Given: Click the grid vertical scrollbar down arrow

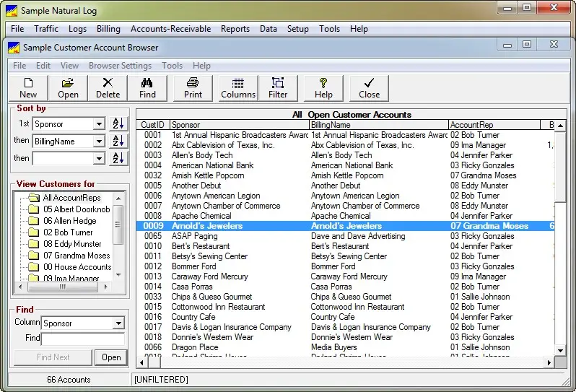Looking at the screenshot, I should (x=560, y=350).
